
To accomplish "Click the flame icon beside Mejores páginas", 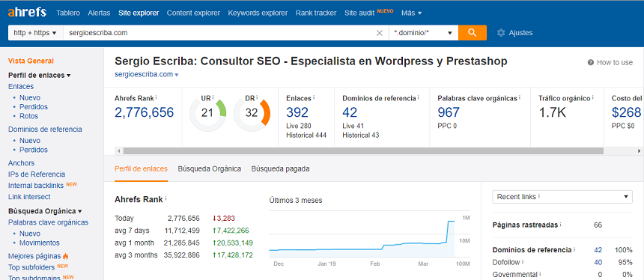I will pyautogui.click(x=66, y=256).
